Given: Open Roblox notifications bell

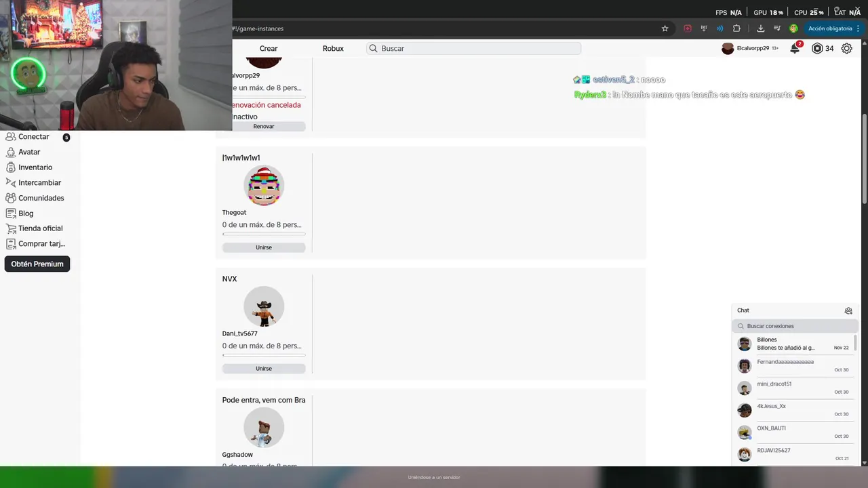Looking at the screenshot, I should [795, 48].
